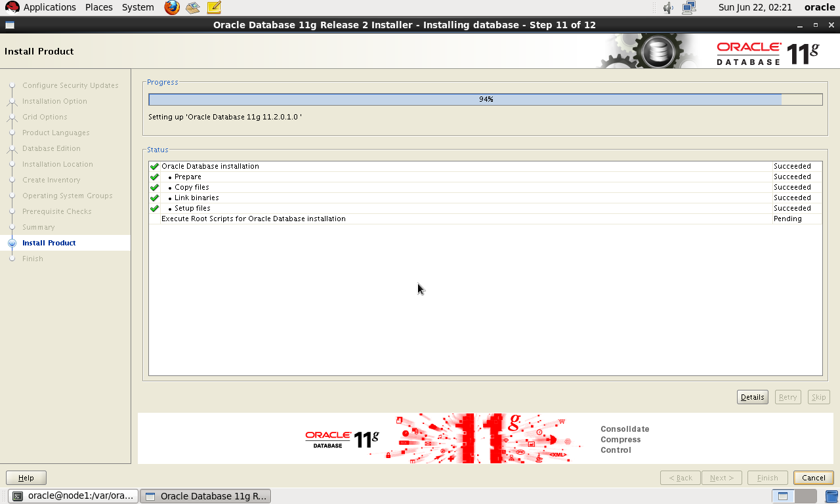Click the Details button

coord(753,397)
